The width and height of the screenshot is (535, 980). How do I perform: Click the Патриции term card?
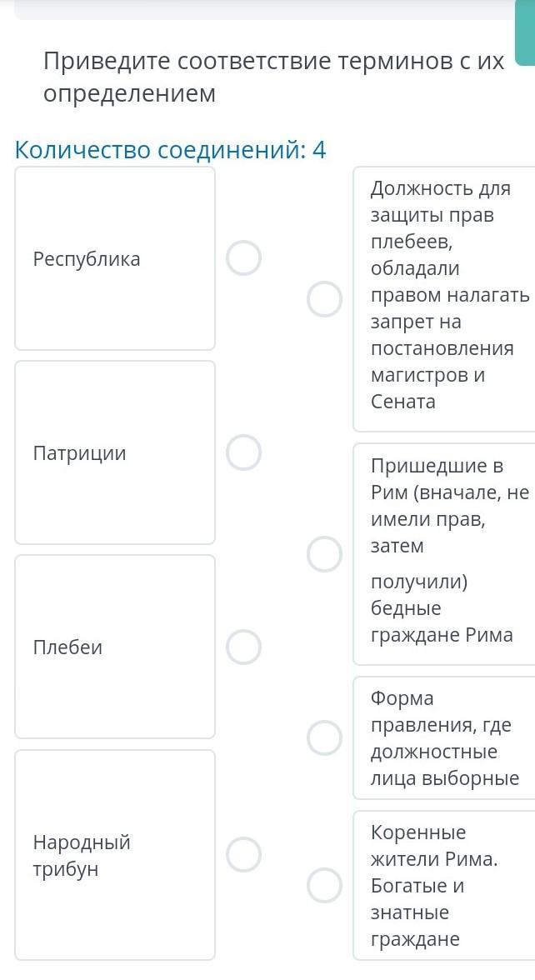pos(115,452)
